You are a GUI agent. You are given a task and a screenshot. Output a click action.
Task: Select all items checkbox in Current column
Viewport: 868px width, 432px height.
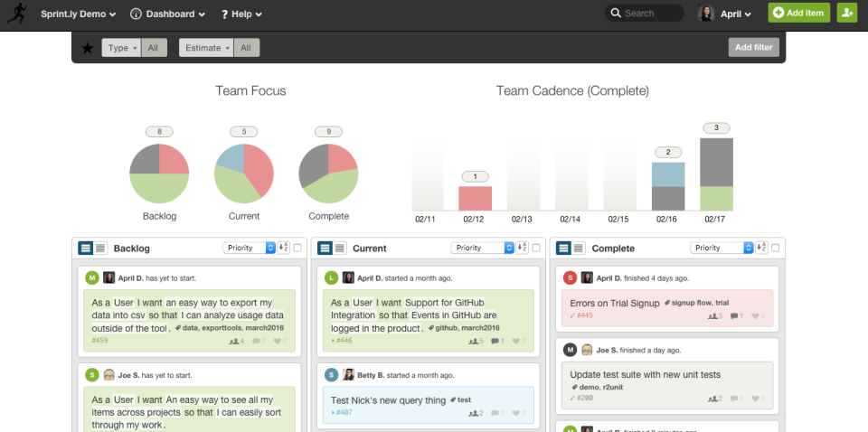536,248
